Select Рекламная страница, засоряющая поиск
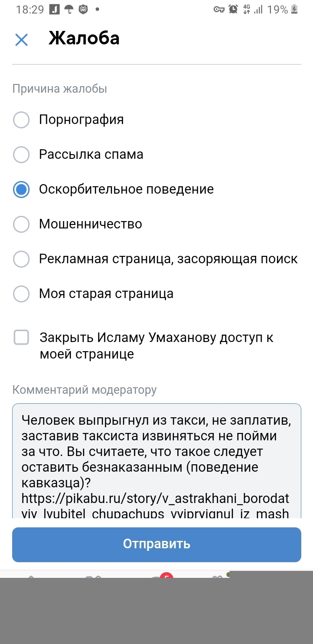 click(21, 259)
